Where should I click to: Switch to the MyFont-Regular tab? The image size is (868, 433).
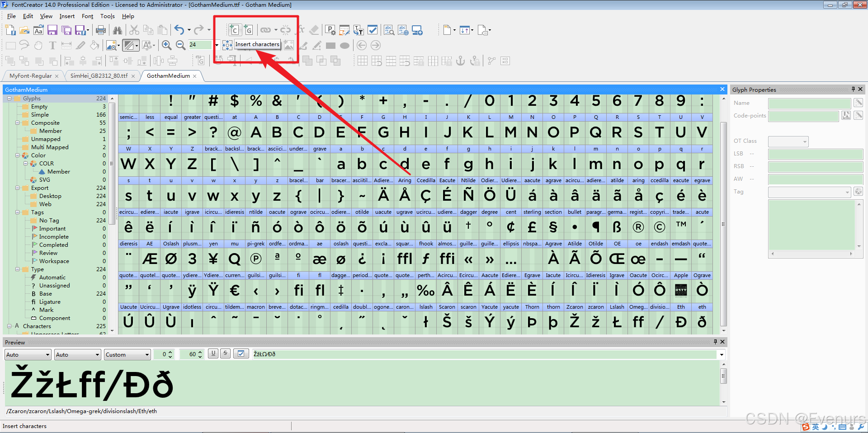(30, 75)
